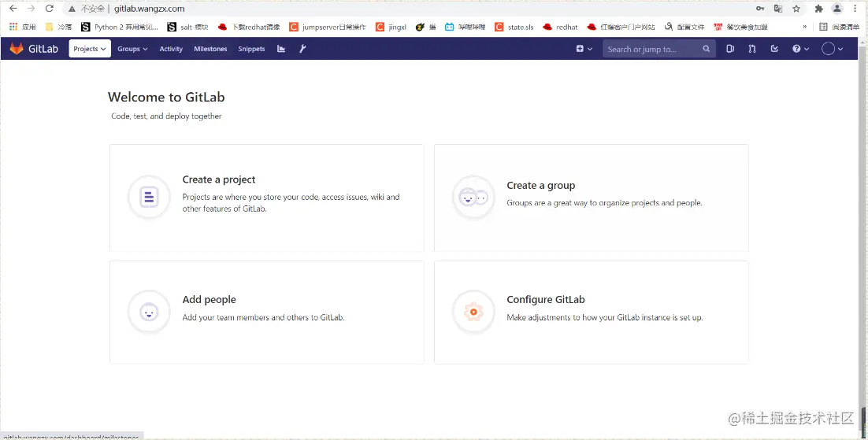Click the Add people face icon
The image size is (868, 440).
point(149,312)
